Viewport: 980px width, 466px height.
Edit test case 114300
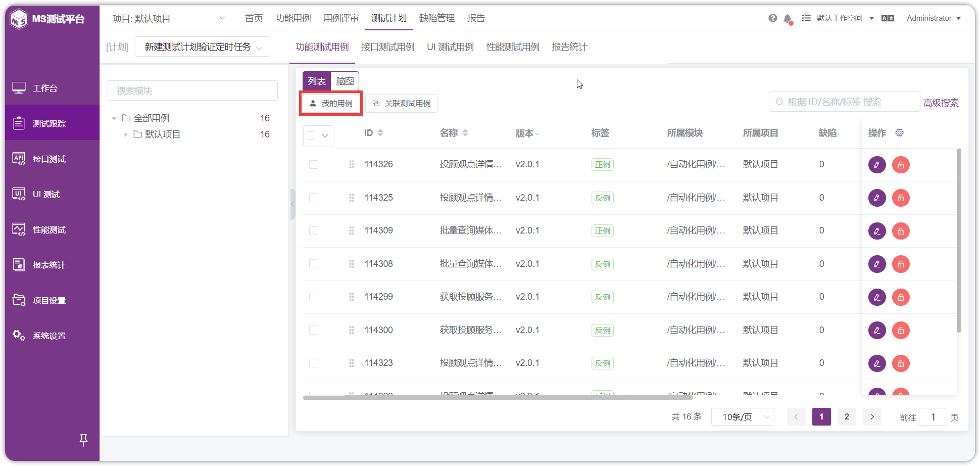pos(877,330)
